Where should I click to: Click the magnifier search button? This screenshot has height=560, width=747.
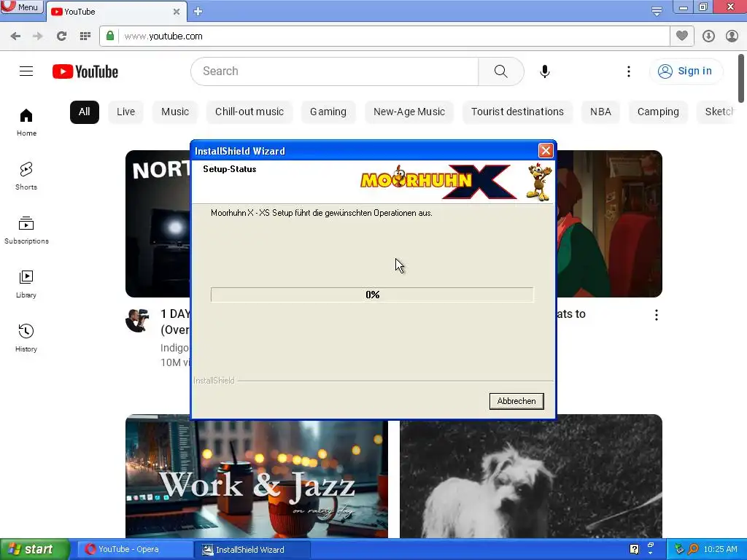(500, 71)
